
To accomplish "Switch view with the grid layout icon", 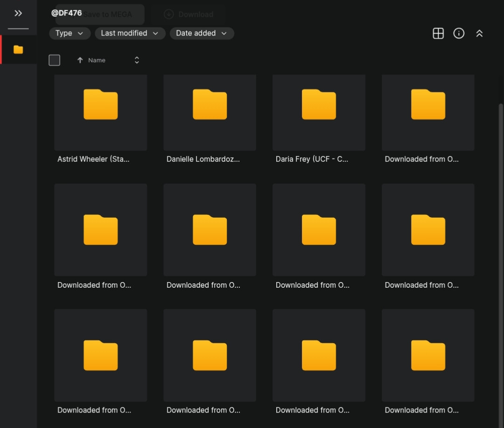I will click(438, 33).
